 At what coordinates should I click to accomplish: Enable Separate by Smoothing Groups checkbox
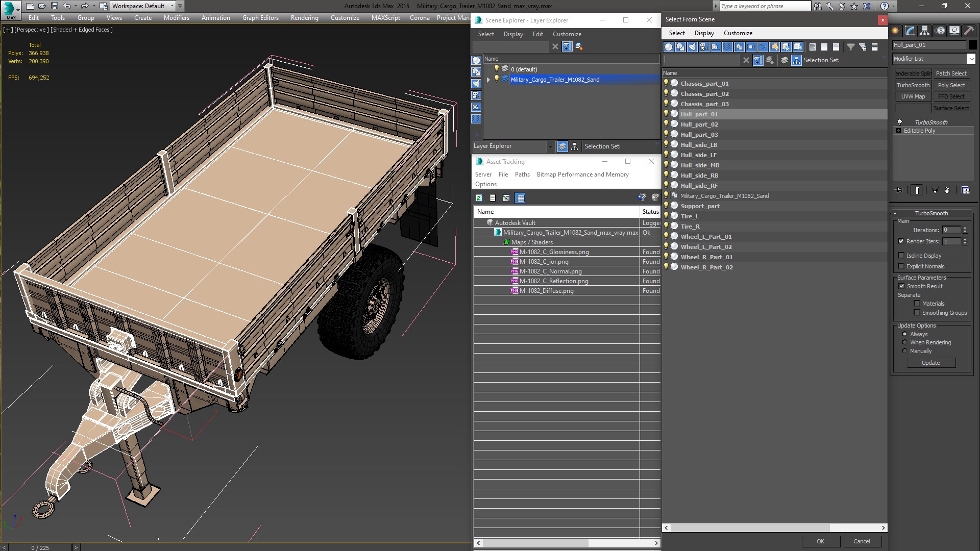[917, 313]
